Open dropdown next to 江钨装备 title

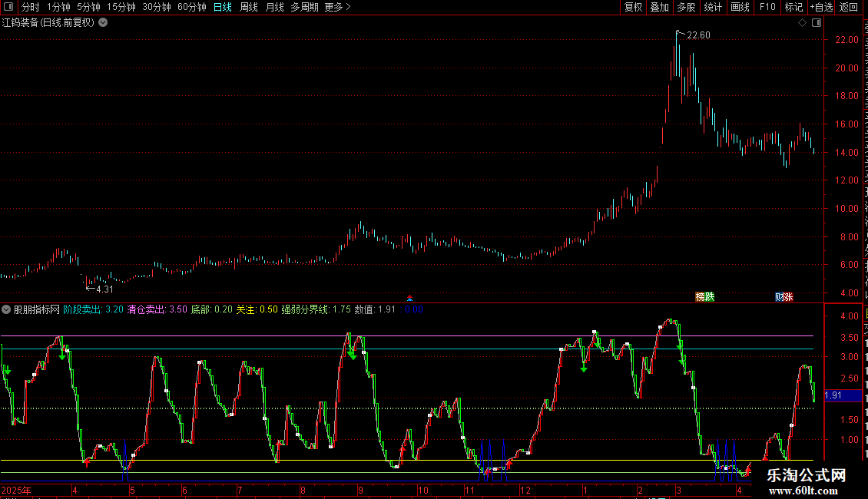pyautogui.click(x=103, y=23)
